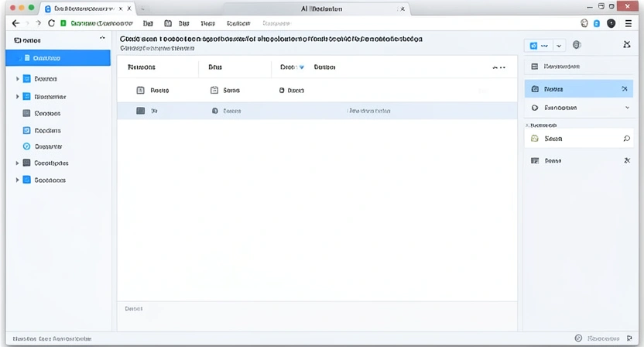This screenshot has width=644, height=347.
Task: Open the blue sort dropdown arrow in table header
Action: point(302,67)
